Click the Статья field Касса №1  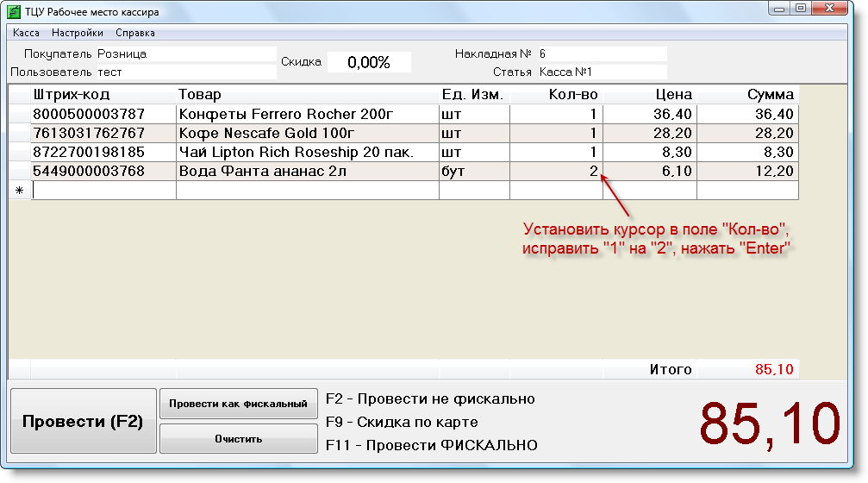602,72
